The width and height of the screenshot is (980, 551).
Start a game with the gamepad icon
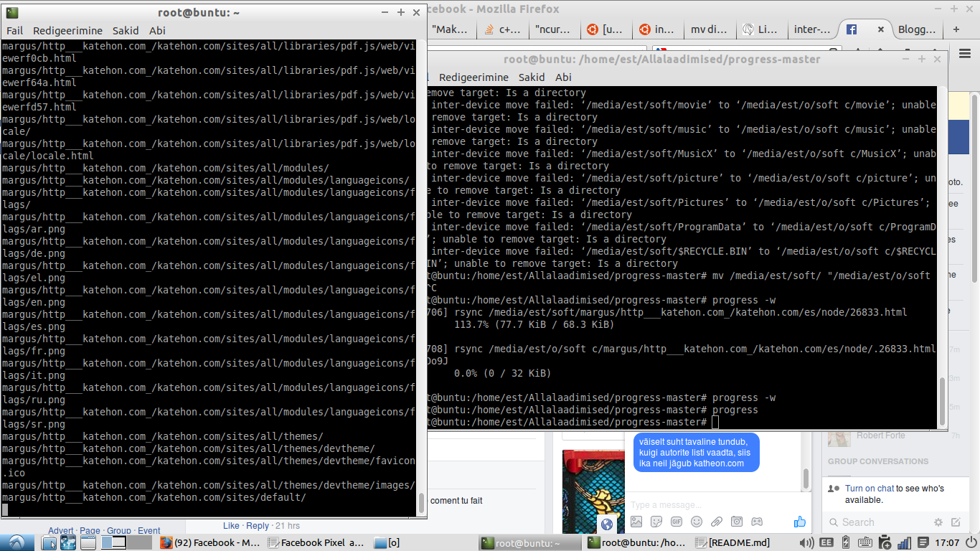point(757,522)
